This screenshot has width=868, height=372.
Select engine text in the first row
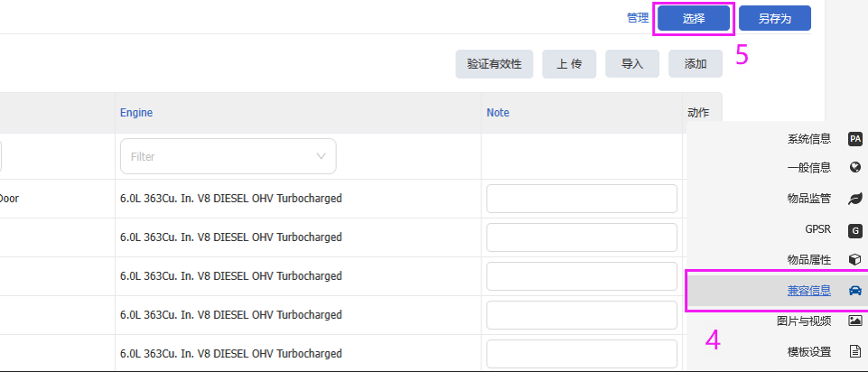(x=231, y=198)
